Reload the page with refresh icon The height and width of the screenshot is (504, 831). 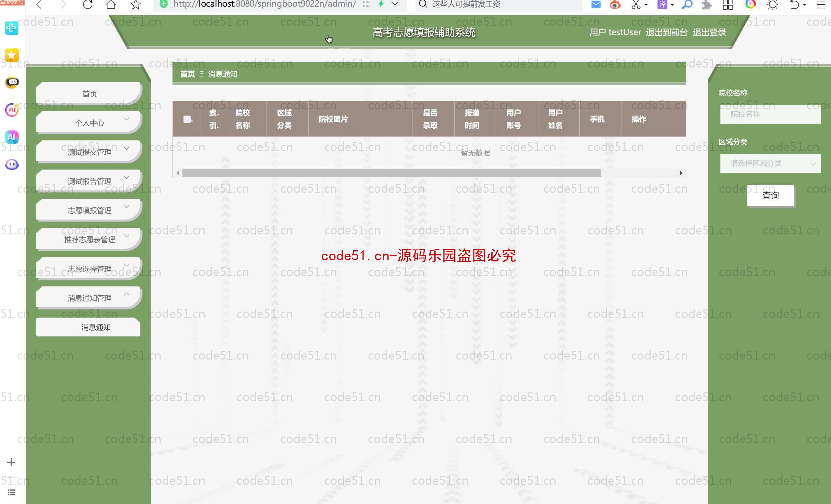(x=87, y=4)
